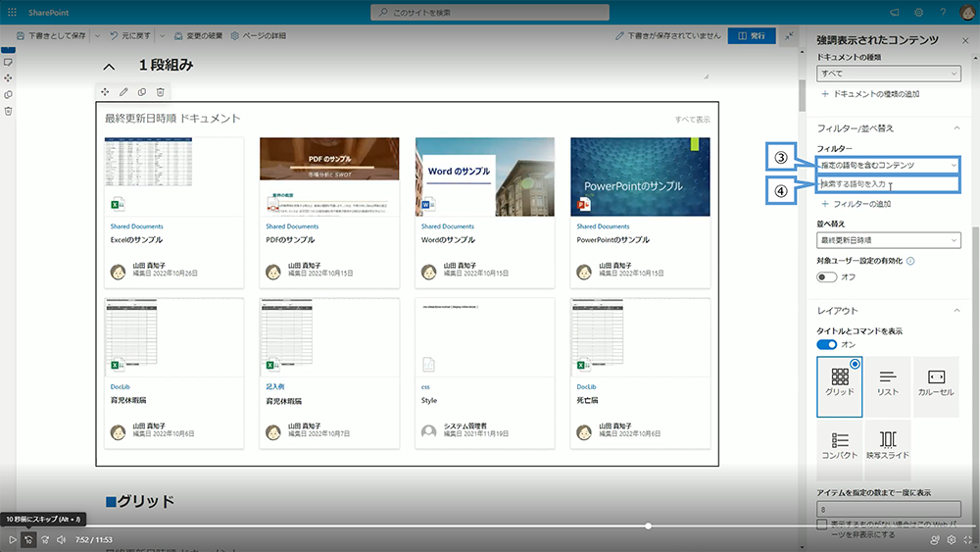980x552 pixels.
Task: Click 変更の破棄 in command bar
Action: [x=198, y=36]
